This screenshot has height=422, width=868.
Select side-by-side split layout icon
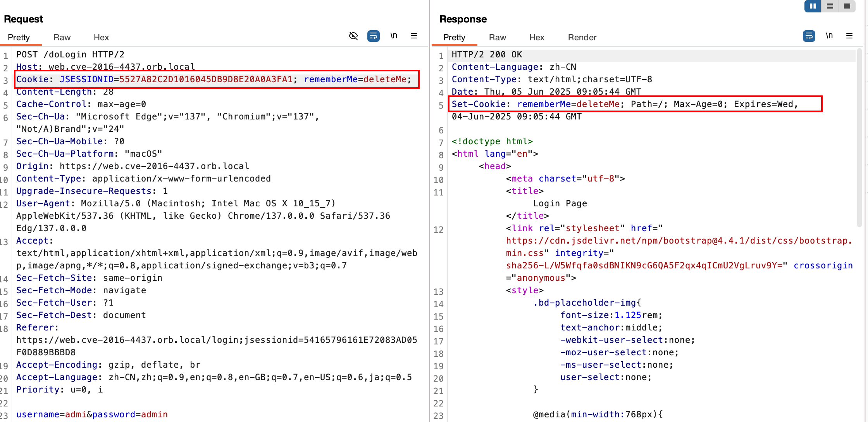pyautogui.click(x=813, y=6)
